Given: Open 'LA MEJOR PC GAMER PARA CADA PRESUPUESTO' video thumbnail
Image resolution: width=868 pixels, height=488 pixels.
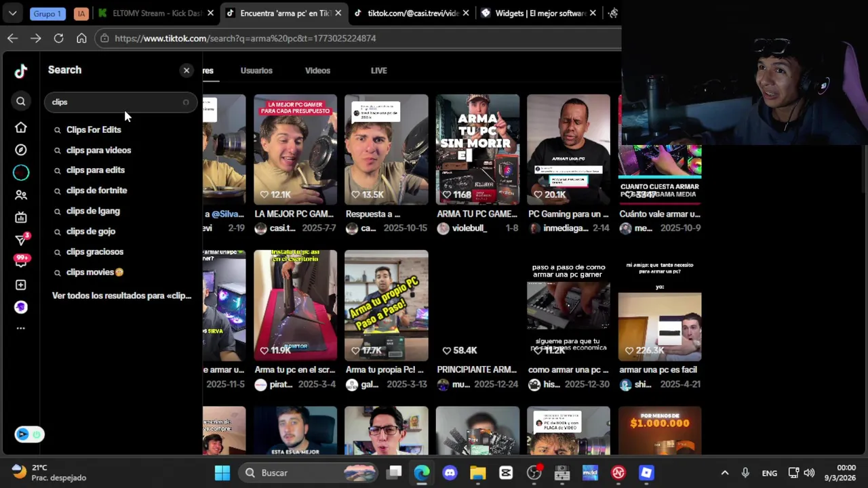Looking at the screenshot, I should (x=295, y=149).
